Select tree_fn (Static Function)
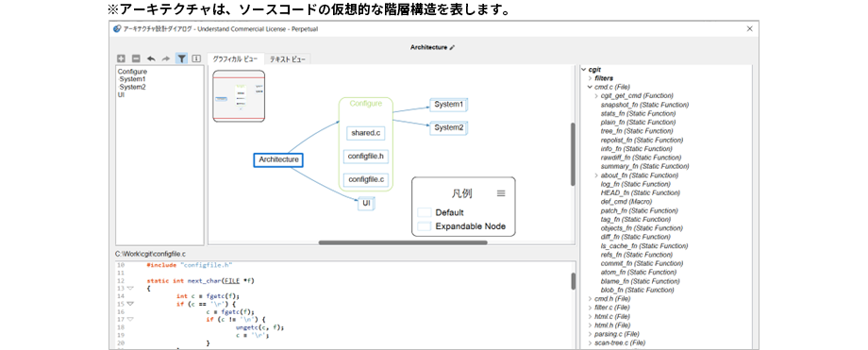Image resolution: width=868 pixels, height=350 pixels. click(x=637, y=131)
